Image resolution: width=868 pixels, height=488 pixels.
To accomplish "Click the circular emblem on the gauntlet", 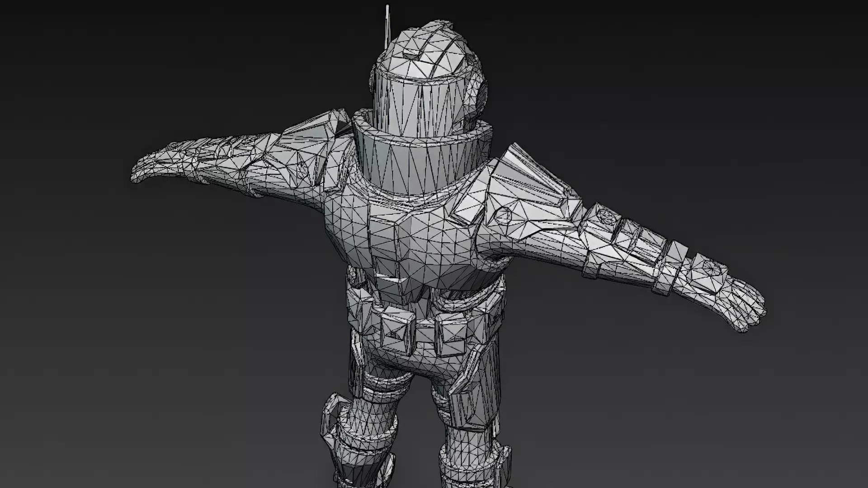I will [x=712, y=268].
